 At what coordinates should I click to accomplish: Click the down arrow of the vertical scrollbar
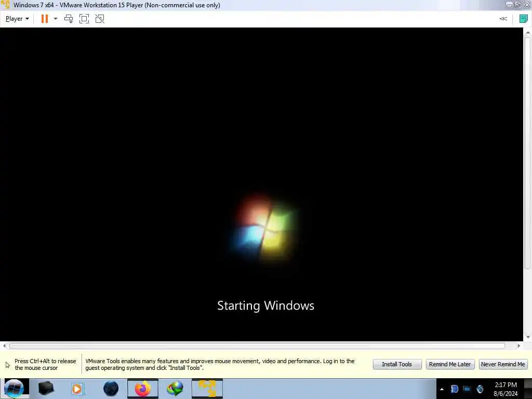pyautogui.click(x=528, y=337)
